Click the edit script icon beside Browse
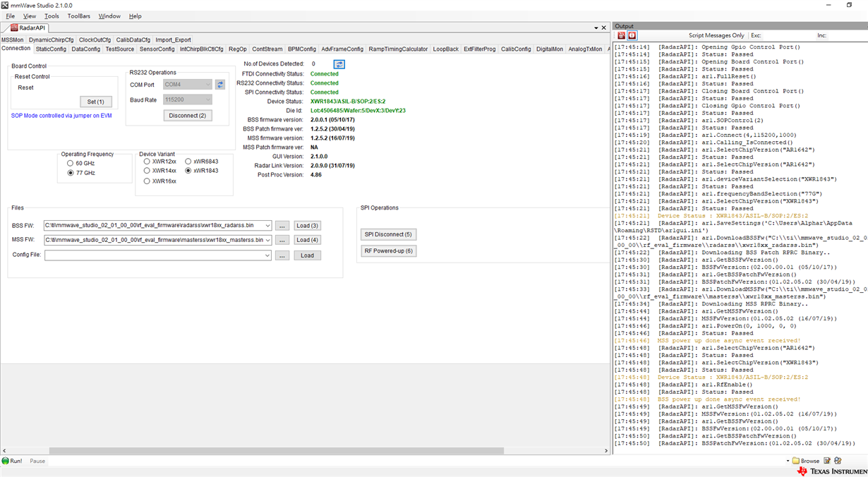The height and width of the screenshot is (477, 868). 827,461
